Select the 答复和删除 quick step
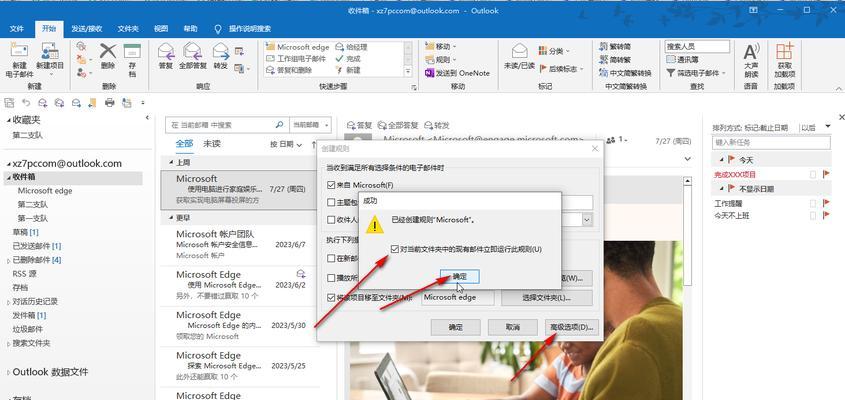Viewport: 845px width, 400px height. pos(289,70)
